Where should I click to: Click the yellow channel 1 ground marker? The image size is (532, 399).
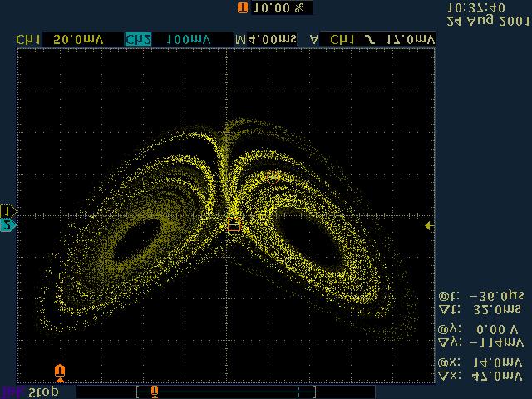[8, 212]
